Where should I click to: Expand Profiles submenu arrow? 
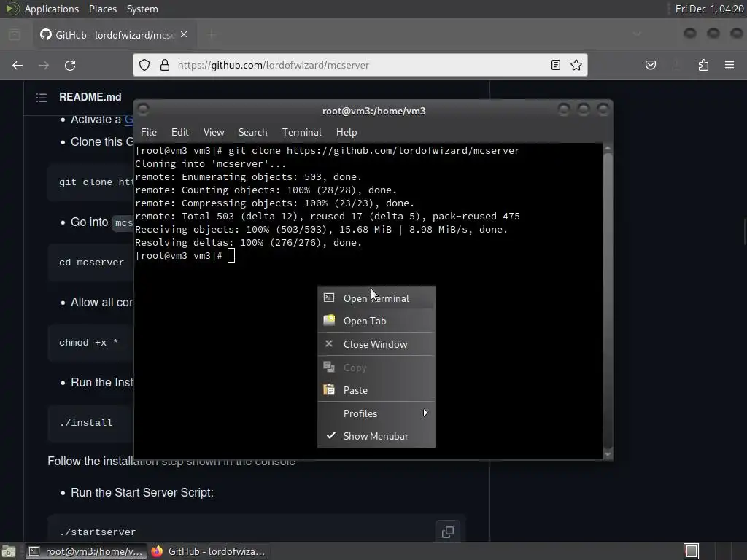click(425, 413)
